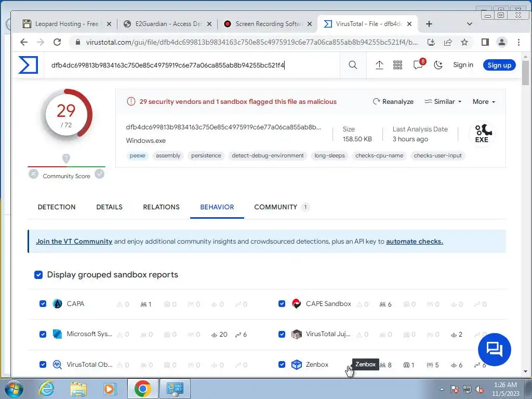Click the VirusTotal logo icon
This screenshot has height=399, width=532.
pos(28,65)
